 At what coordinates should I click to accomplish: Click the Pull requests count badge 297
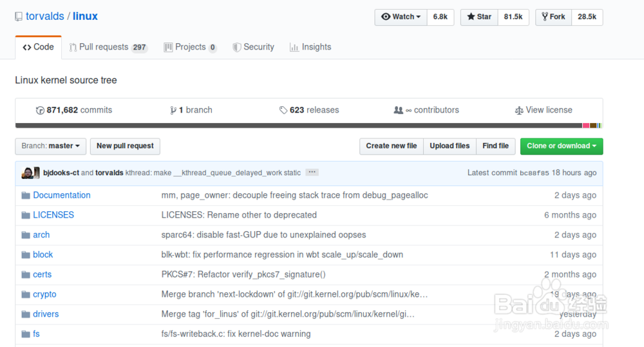pyautogui.click(x=139, y=48)
